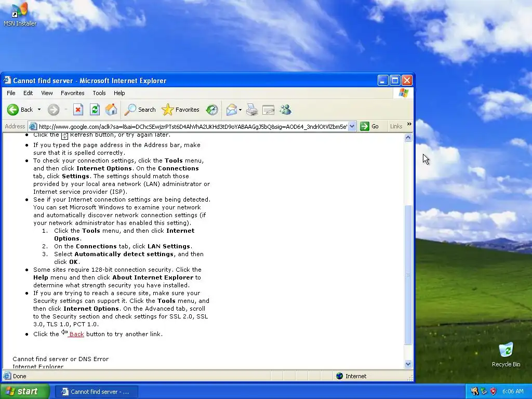Image resolution: width=532 pixels, height=399 pixels.
Task: Click the Links toolbar label
Action: point(396,126)
